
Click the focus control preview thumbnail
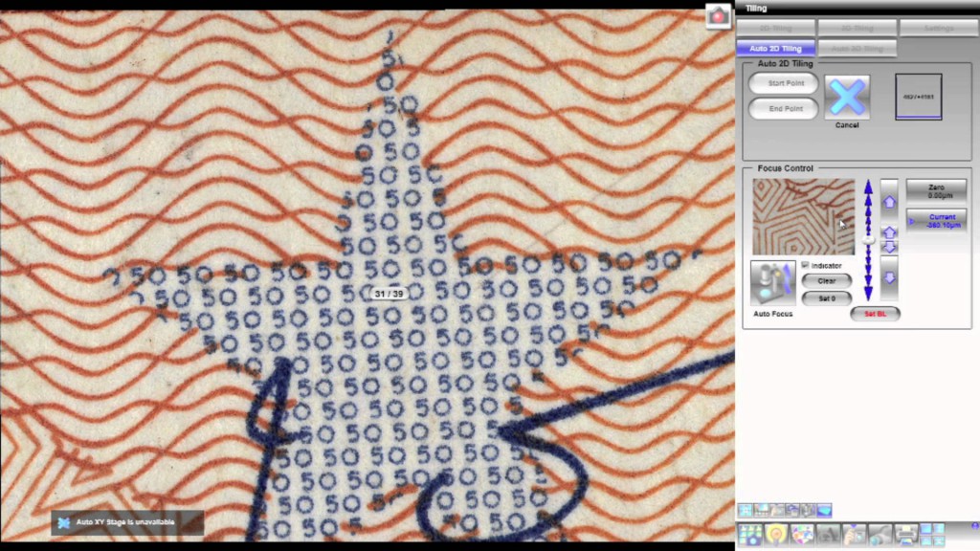click(803, 217)
